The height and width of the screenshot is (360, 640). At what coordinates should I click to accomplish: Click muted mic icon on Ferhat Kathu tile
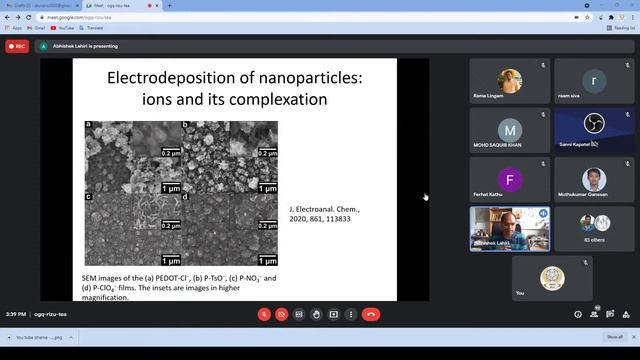[543, 164]
